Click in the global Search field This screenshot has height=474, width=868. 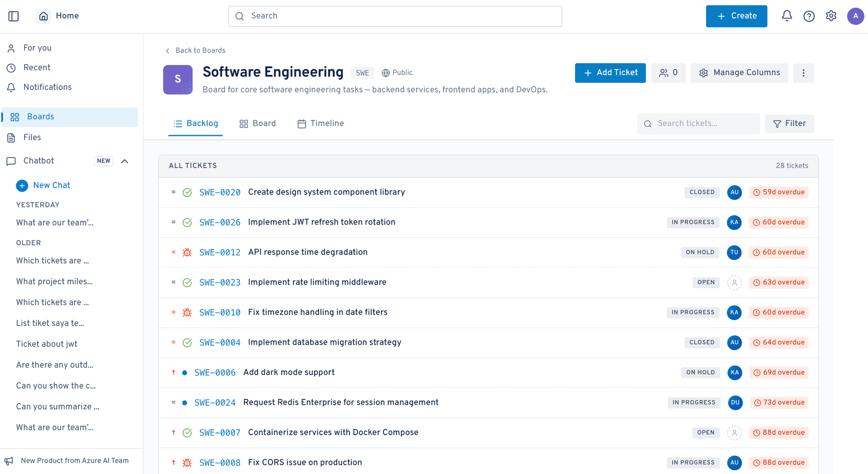tap(395, 16)
